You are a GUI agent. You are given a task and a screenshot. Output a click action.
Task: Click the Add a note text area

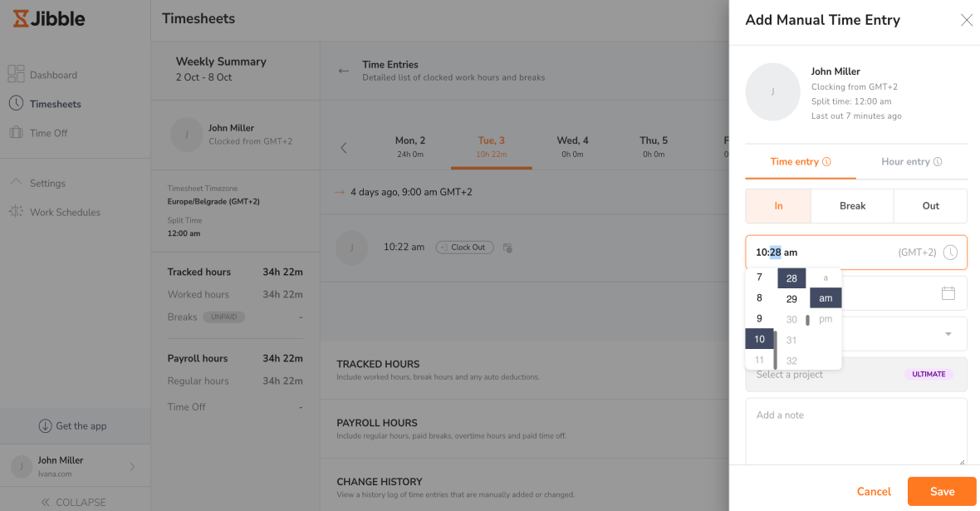pyautogui.click(x=855, y=432)
